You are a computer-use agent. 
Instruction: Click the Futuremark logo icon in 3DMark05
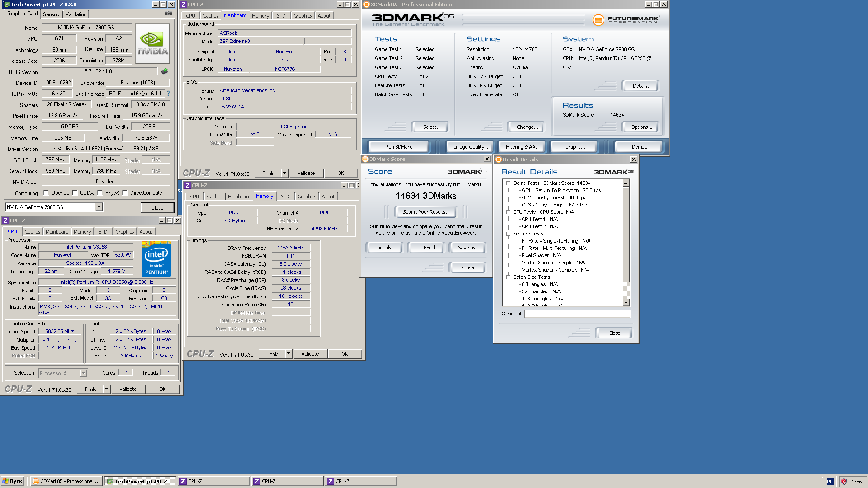(x=598, y=20)
